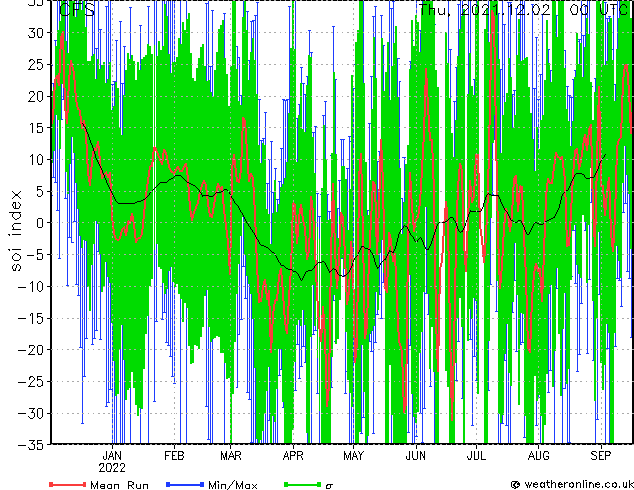Click the 30 y-axis value

37,33
